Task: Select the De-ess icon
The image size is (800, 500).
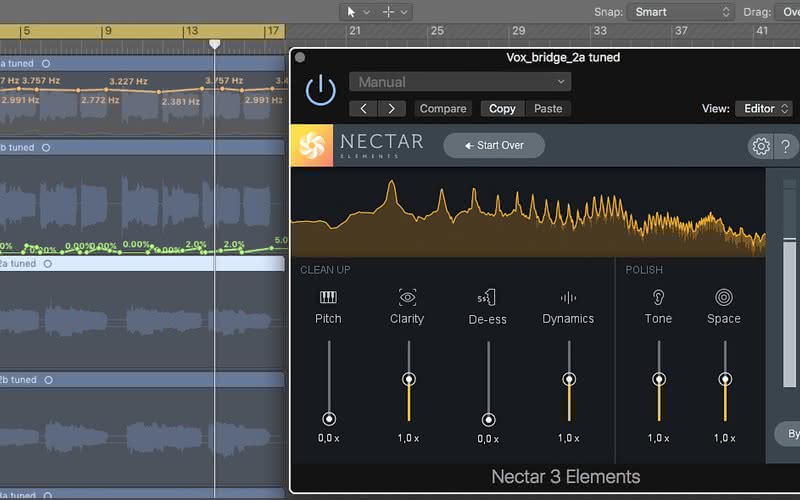Action: click(487, 297)
